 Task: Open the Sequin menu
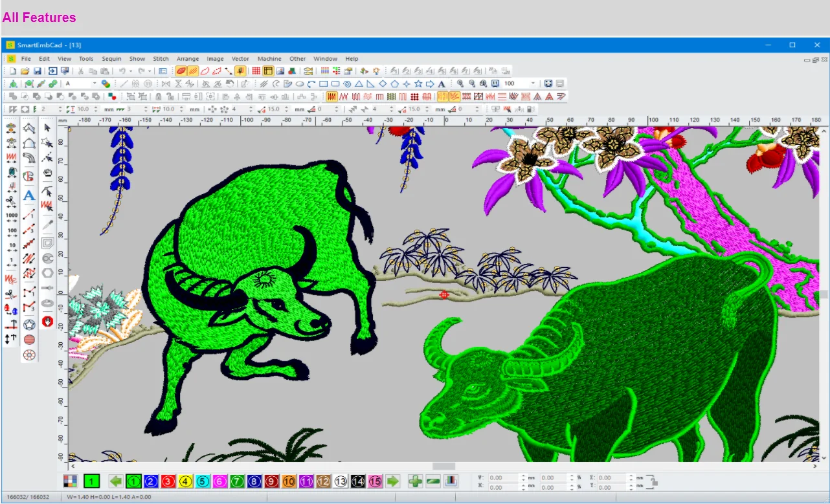[x=111, y=59]
